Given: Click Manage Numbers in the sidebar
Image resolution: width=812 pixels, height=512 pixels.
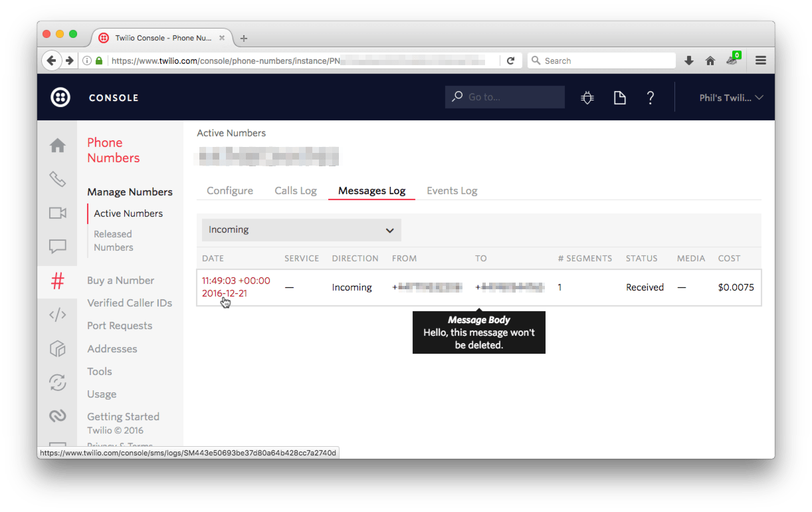Looking at the screenshot, I should (x=130, y=192).
